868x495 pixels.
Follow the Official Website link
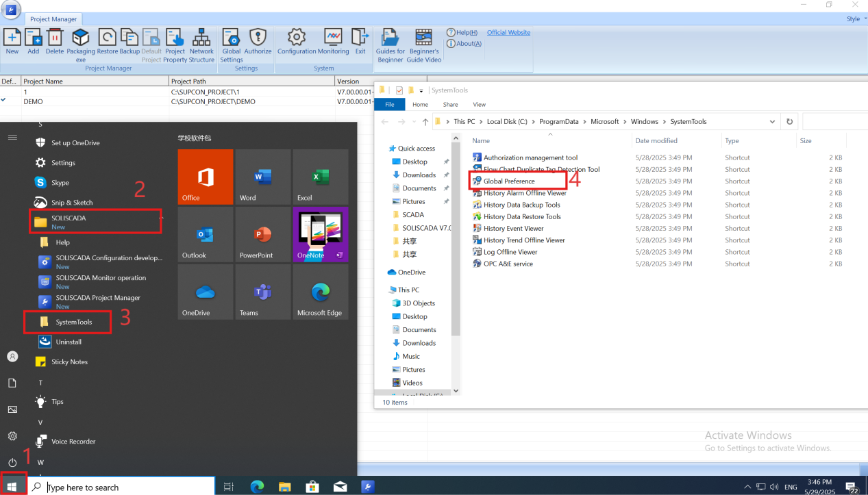point(508,32)
